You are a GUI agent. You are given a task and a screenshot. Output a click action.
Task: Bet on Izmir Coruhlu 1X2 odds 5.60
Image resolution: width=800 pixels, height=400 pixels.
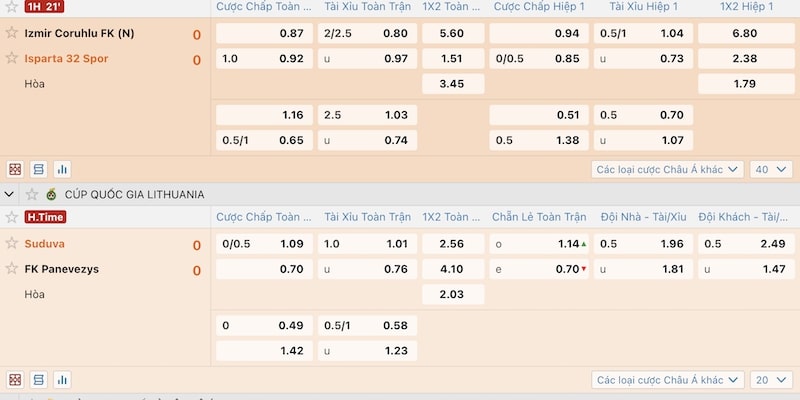pos(451,33)
